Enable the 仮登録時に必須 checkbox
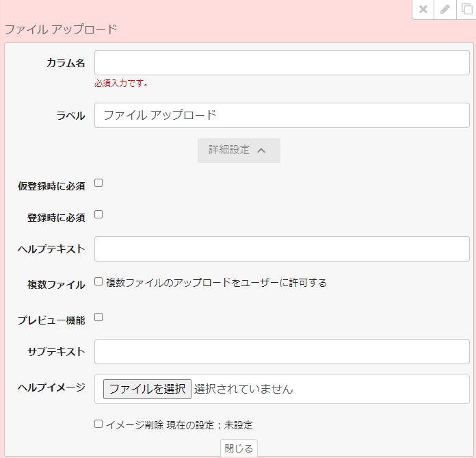The image size is (476, 458). point(98,183)
